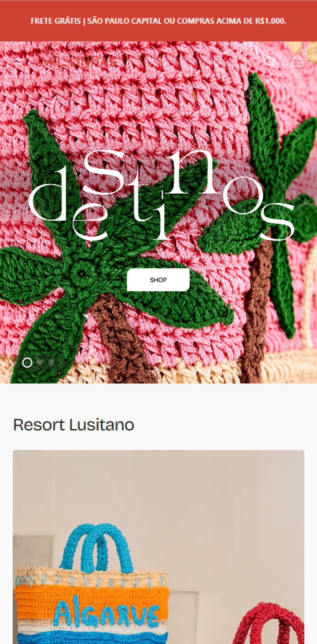The image size is (317, 644).
Task: Click the cart item count badge
Action: pos(304,53)
